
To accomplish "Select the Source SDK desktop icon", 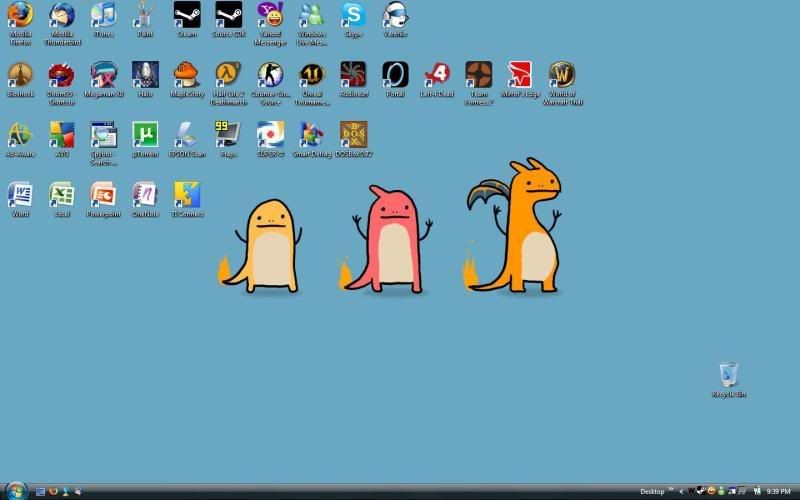I will click(x=229, y=19).
